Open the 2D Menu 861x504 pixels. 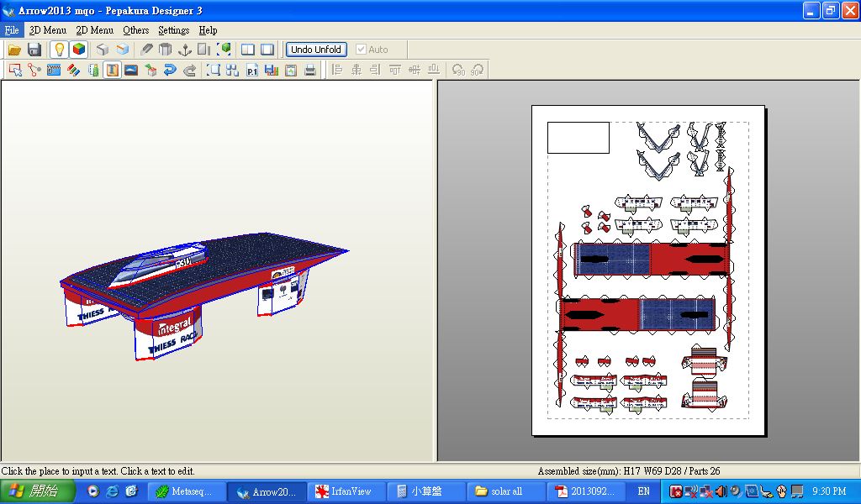[x=94, y=30]
